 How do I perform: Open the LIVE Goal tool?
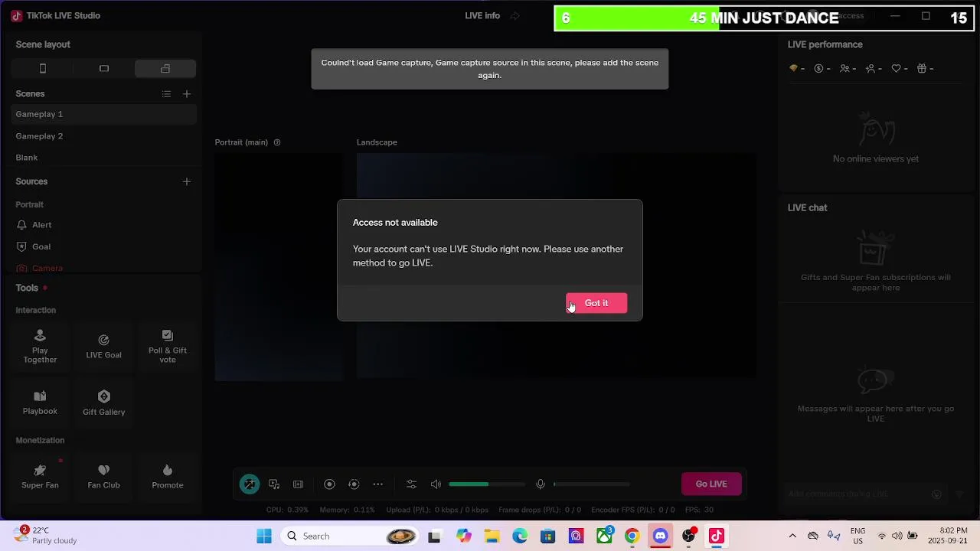click(x=103, y=347)
